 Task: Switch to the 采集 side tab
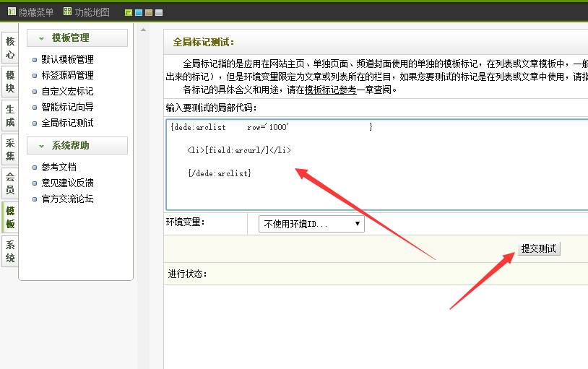click(10, 149)
